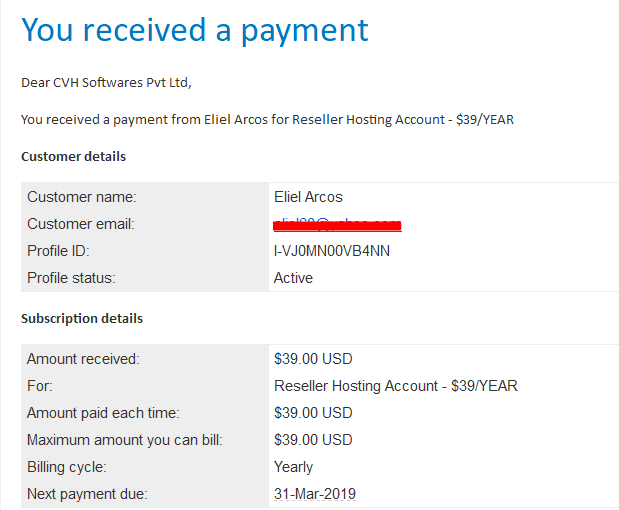
Task: Click the Amount received value $39.00 USD
Action: [313, 359]
